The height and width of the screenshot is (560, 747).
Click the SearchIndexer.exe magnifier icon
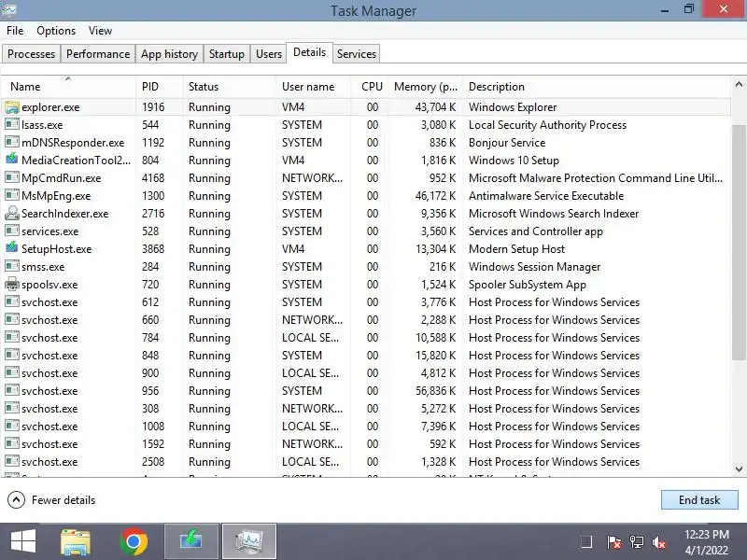[12, 214]
